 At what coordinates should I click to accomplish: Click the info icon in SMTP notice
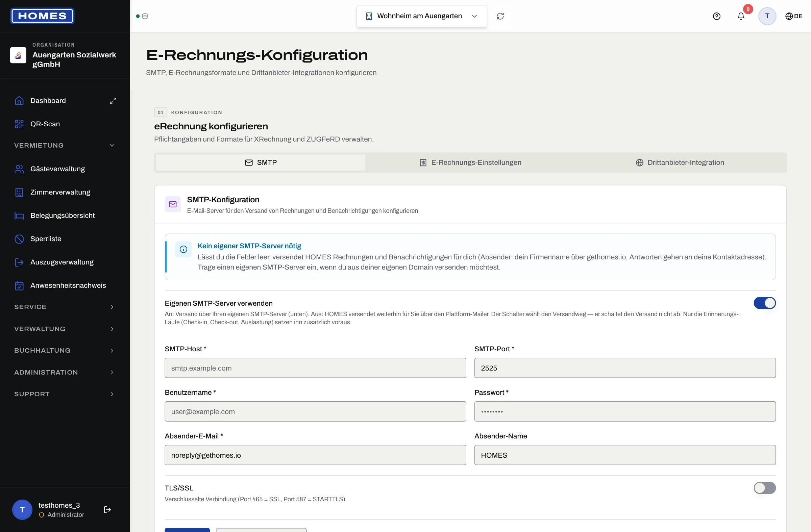pyautogui.click(x=183, y=249)
